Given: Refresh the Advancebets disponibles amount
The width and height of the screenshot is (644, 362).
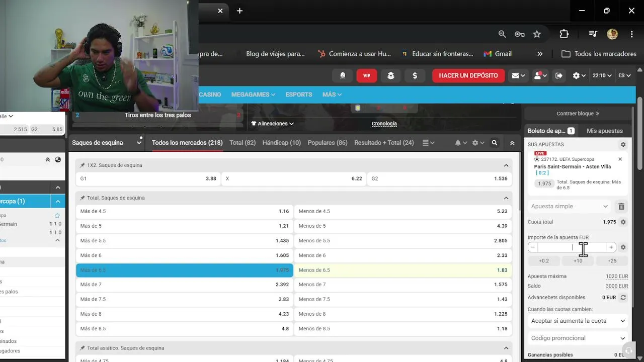Looking at the screenshot, I should 623,297.
